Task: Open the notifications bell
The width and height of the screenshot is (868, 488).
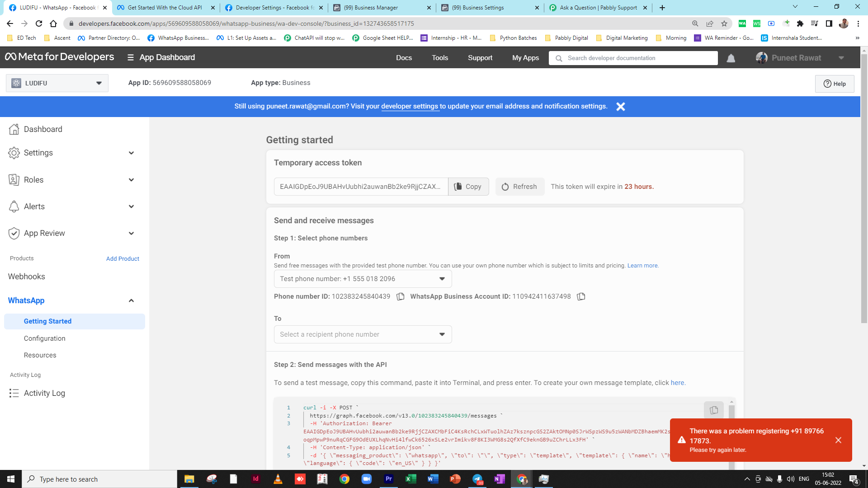Action: (x=731, y=58)
